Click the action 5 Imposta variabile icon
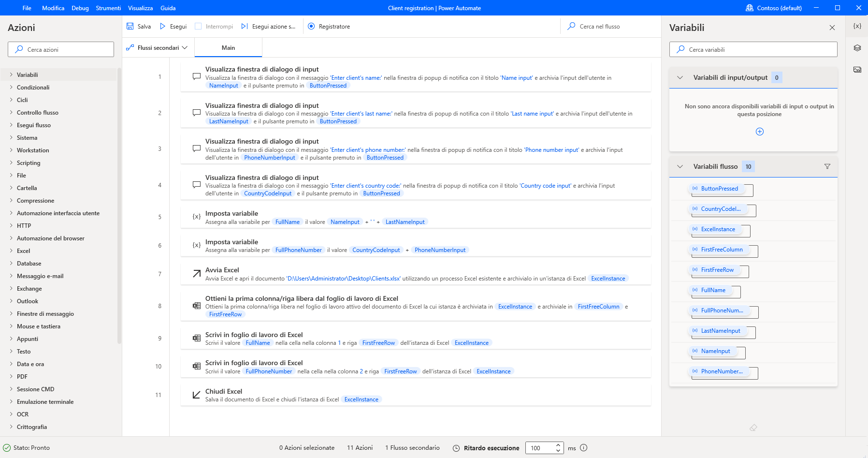This screenshot has width=868, height=458. pyautogui.click(x=197, y=217)
